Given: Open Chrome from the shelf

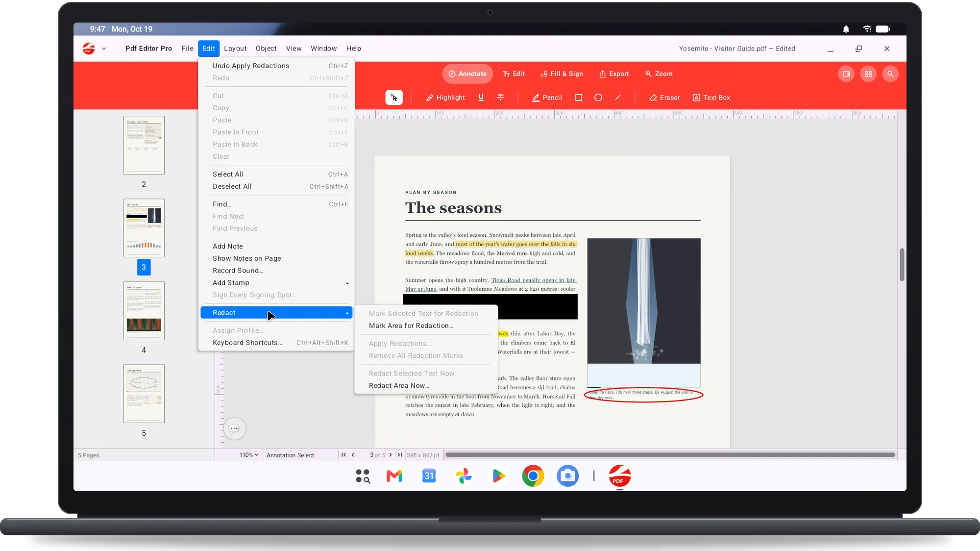Looking at the screenshot, I should [533, 476].
